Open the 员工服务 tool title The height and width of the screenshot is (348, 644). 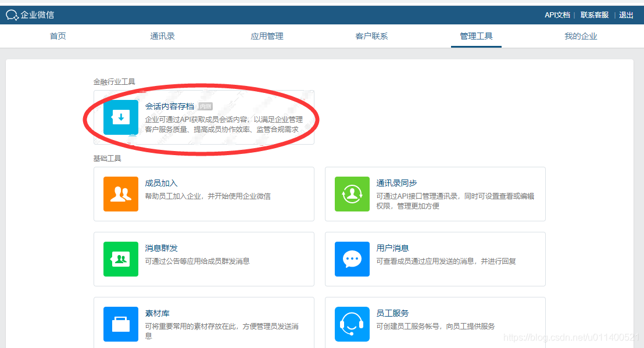393,314
